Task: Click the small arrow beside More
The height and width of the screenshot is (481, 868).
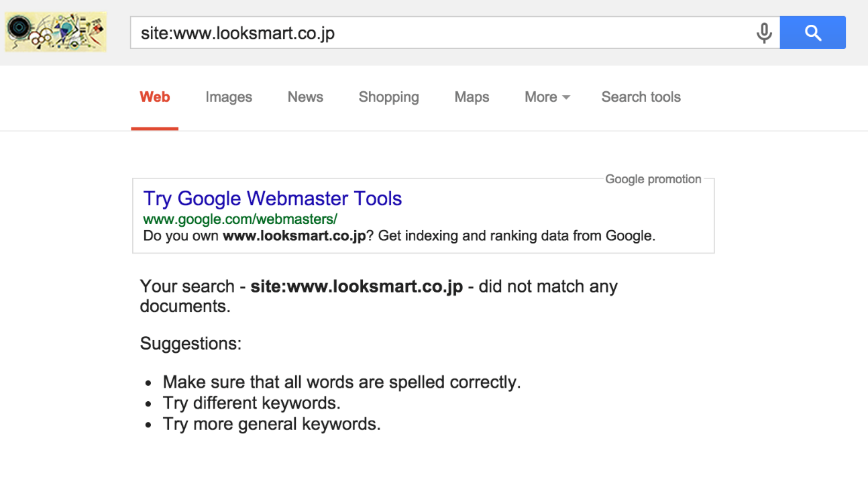Action: point(566,98)
